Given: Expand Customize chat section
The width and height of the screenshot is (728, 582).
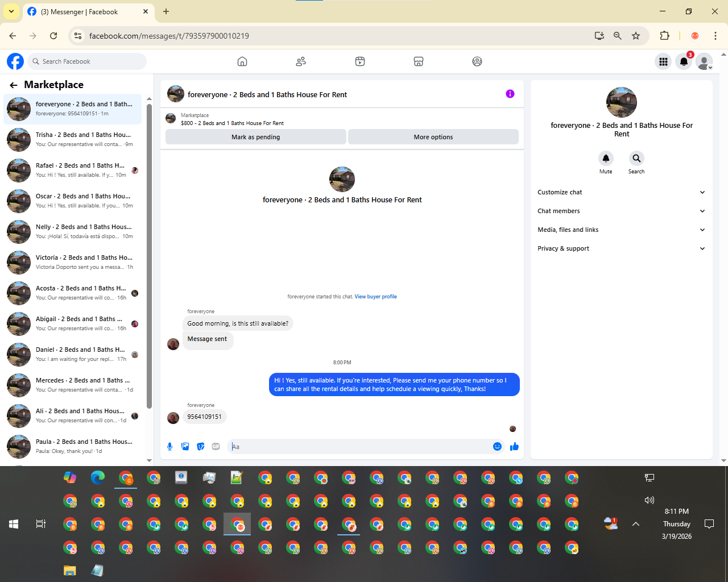Looking at the screenshot, I should 621,192.
